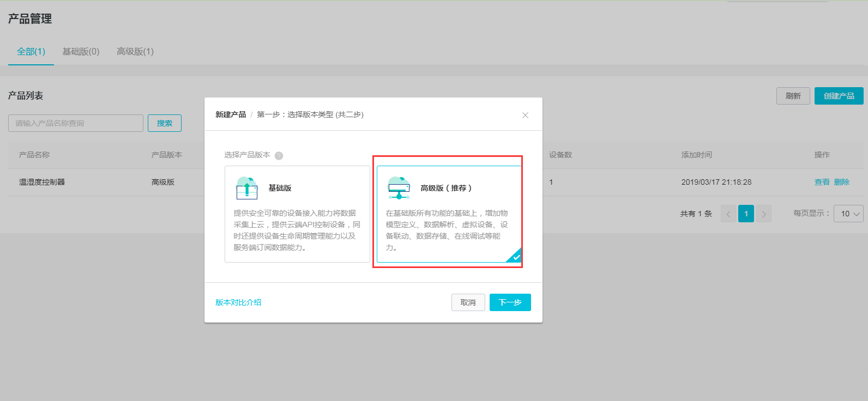Click the 搜索 button
868x401 pixels.
point(165,123)
